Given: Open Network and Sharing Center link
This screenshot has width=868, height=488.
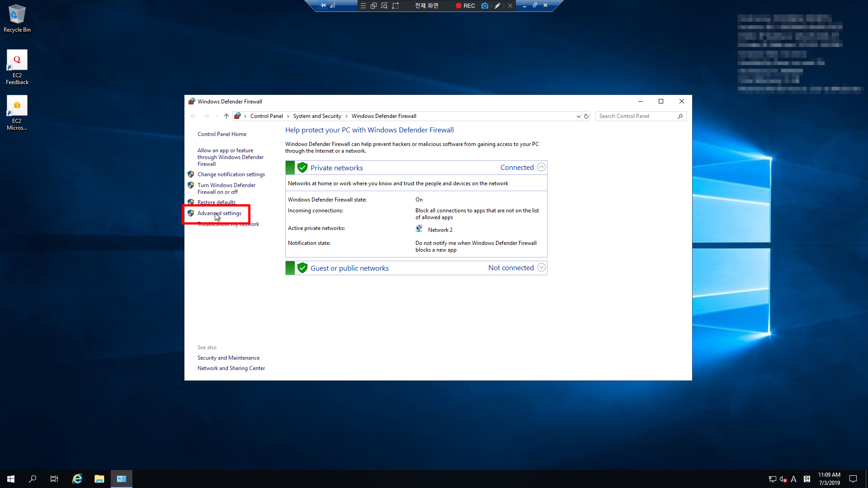Looking at the screenshot, I should click(x=231, y=368).
